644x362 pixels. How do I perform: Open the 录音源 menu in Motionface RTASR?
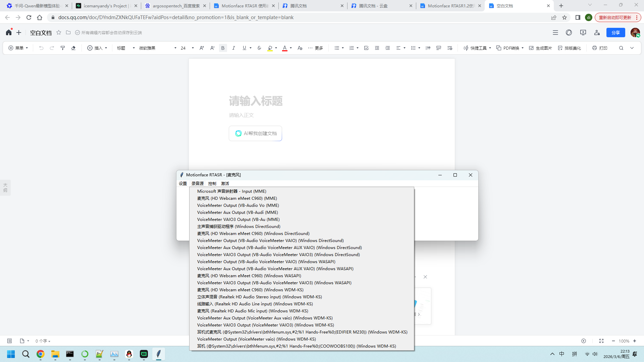pos(198,184)
